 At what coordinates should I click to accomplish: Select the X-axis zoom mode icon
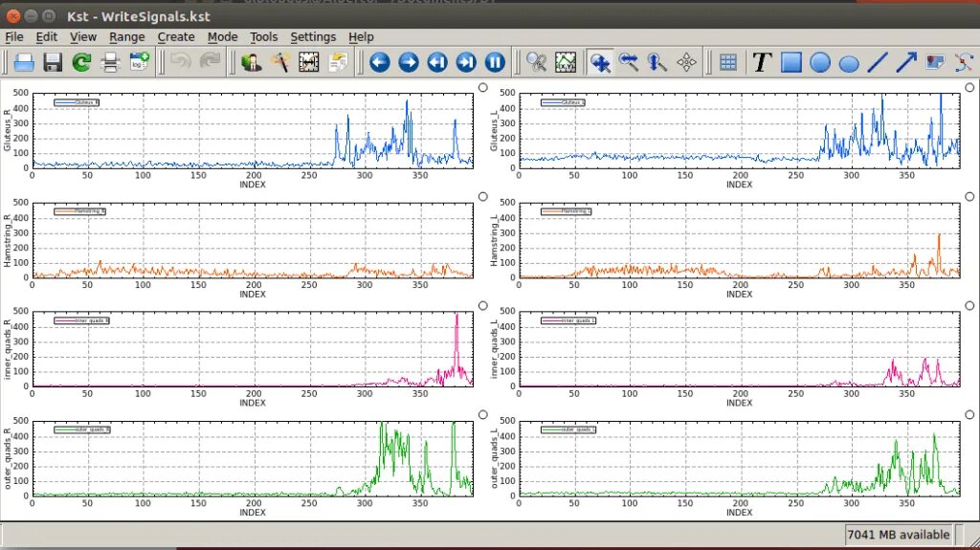click(629, 62)
